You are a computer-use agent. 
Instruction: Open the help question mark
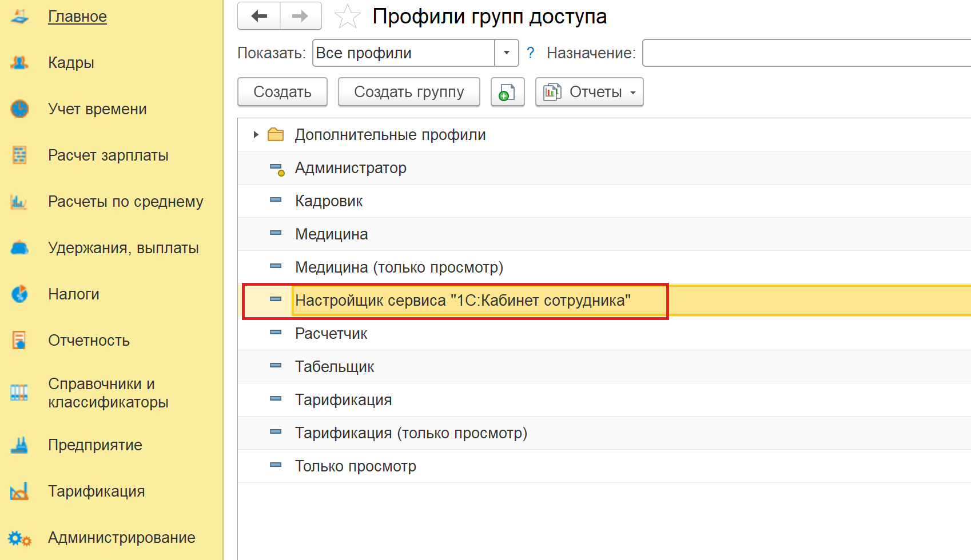[531, 53]
